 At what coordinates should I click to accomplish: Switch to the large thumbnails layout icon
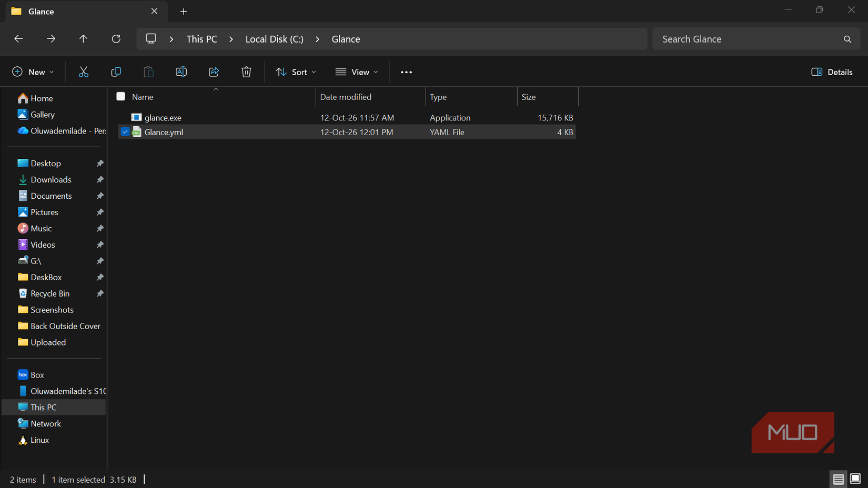(x=855, y=479)
